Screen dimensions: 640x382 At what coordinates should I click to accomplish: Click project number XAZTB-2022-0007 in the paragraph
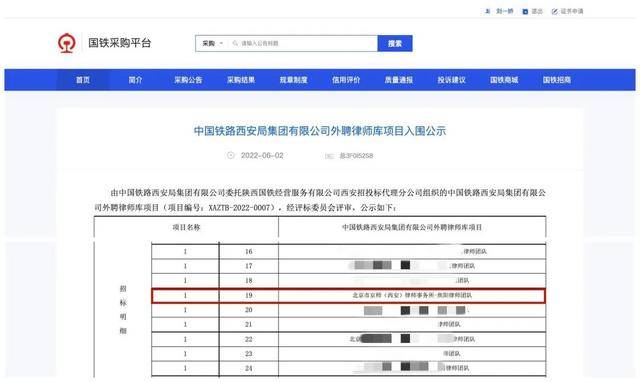click(x=240, y=208)
